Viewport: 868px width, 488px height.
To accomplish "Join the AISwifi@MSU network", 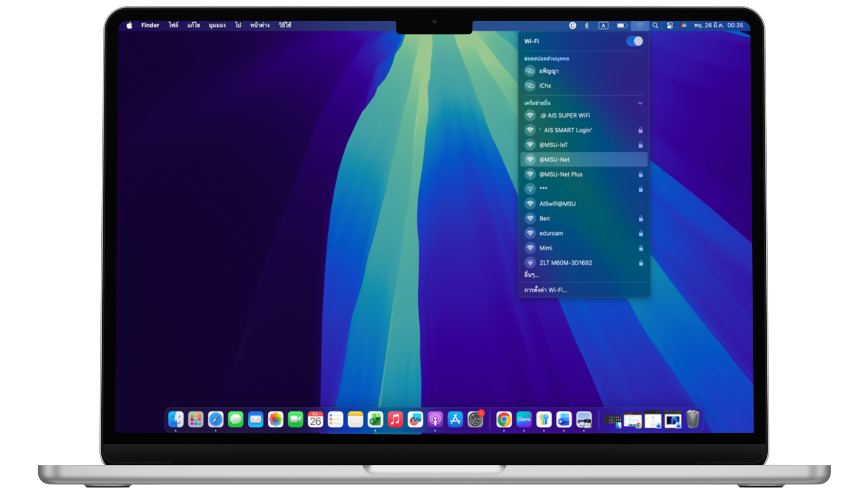I will pyautogui.click(x=584, y=204).
